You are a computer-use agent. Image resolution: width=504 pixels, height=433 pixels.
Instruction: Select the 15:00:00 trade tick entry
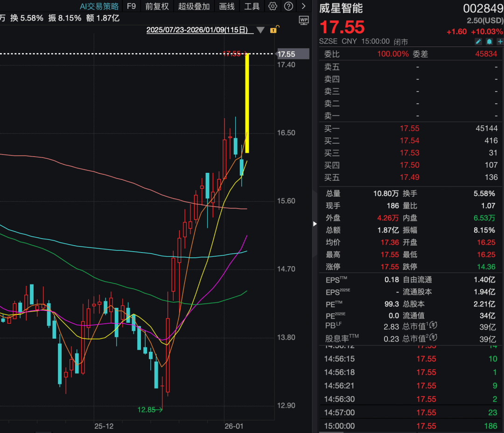tap(339, 426)
